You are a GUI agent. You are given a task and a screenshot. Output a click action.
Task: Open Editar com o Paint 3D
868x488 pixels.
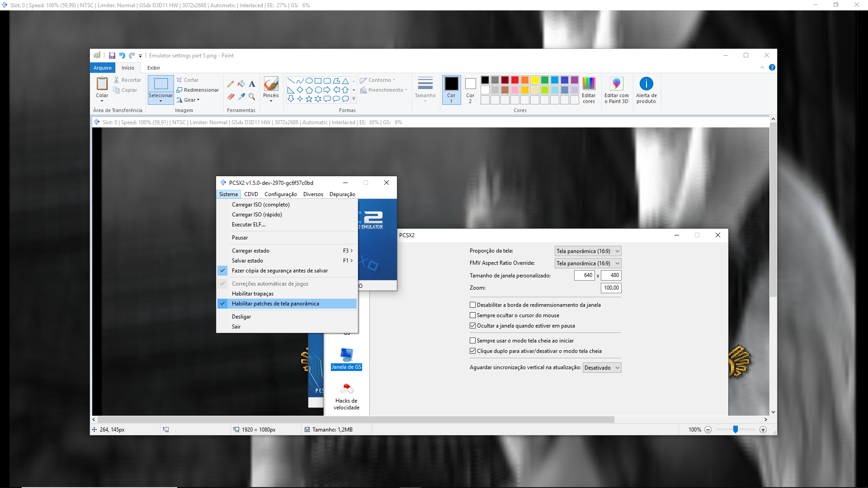616,90
